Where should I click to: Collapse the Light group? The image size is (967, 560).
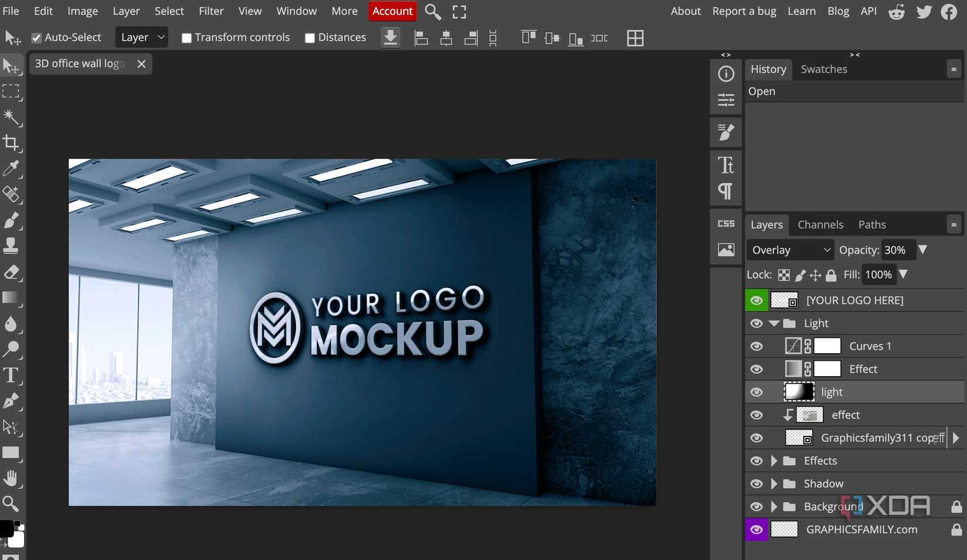click(774, 323)
